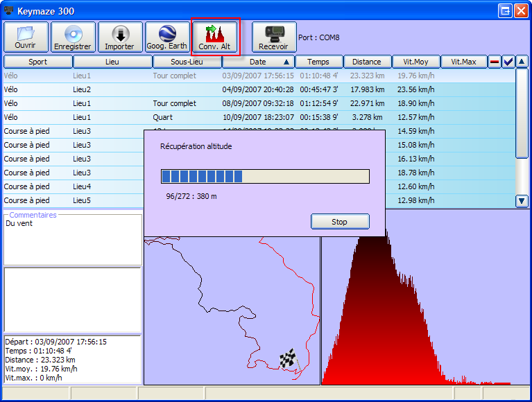Save data with the Enregistrer button
Screen dimensions: 532x402
(73, 37)
